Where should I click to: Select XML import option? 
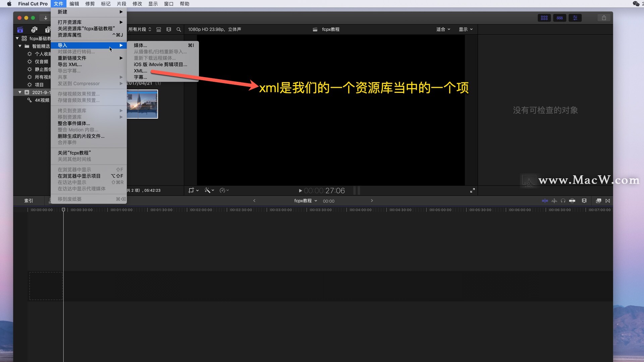pyautogui.click(x=140, y=71)
